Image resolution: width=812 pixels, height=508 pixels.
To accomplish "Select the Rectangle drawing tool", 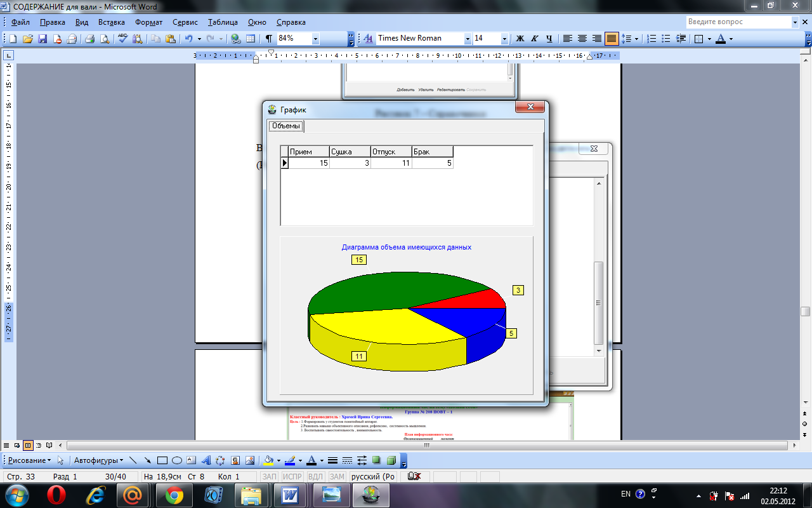I will (x=162, y=460).
